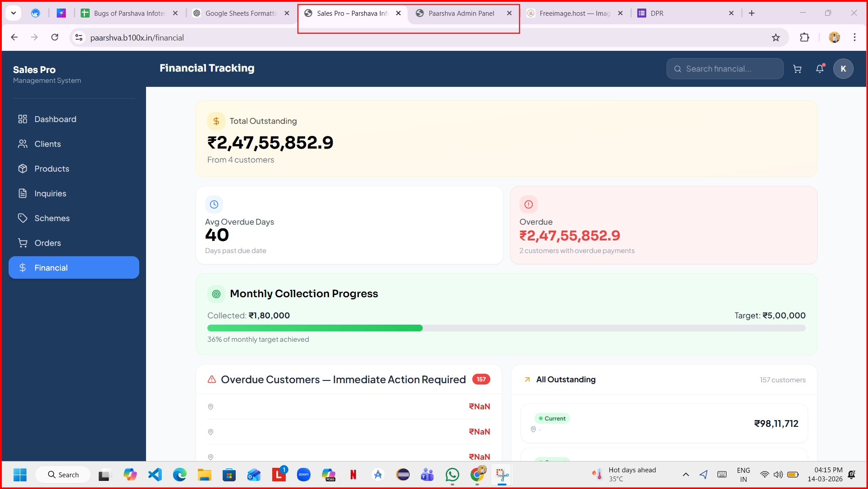Open WhatsApp from taskbar

(x=452, y=475)
